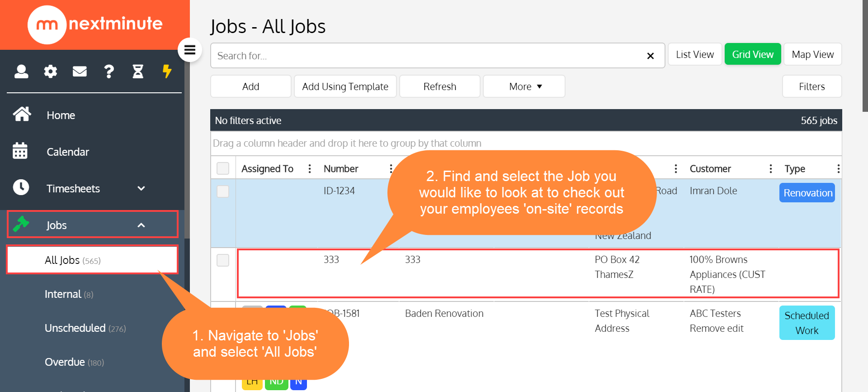Tick the checkbox for job ID-1234
Viewport: 868px width, 392px height.
[x=223, y=191]
